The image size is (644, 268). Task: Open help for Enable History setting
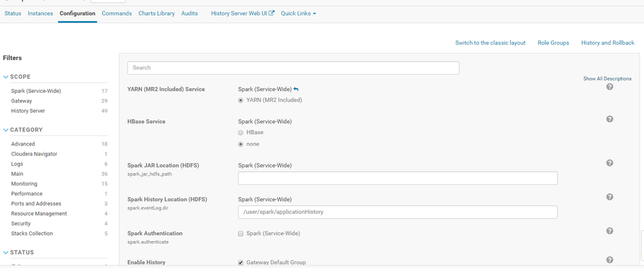[x=610, y=260]
